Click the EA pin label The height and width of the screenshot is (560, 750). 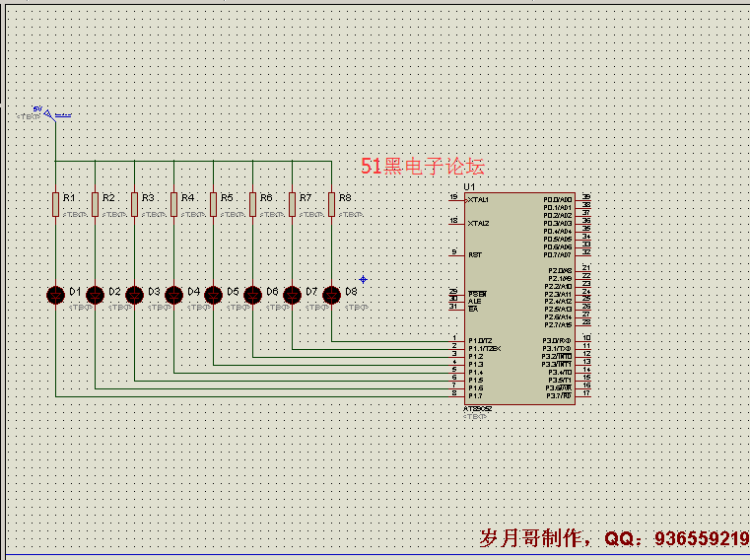(473, 310)
